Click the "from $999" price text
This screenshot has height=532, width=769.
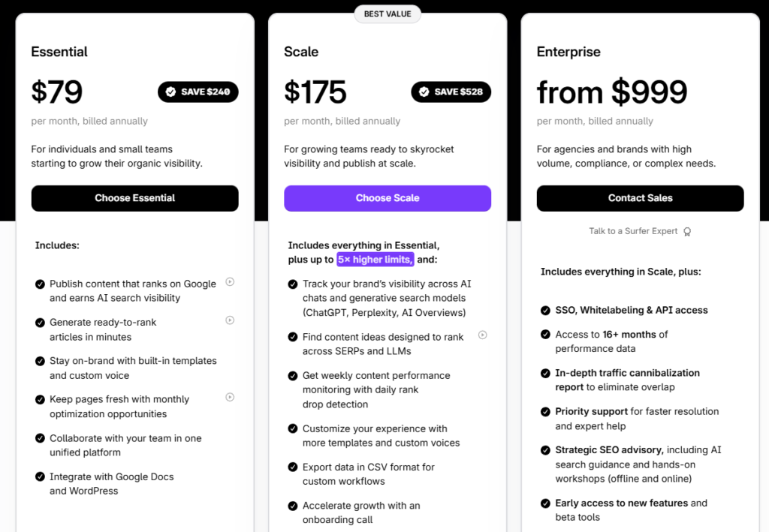point(611,92)
